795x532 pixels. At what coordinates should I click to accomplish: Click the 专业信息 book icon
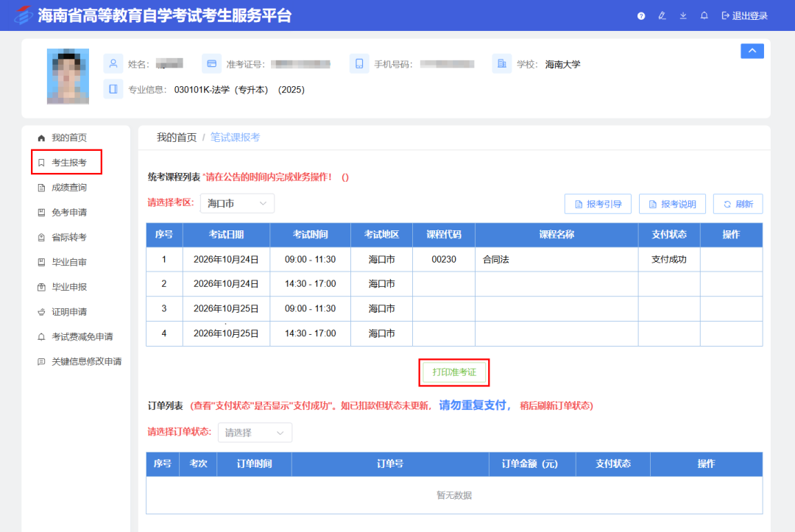113,89
